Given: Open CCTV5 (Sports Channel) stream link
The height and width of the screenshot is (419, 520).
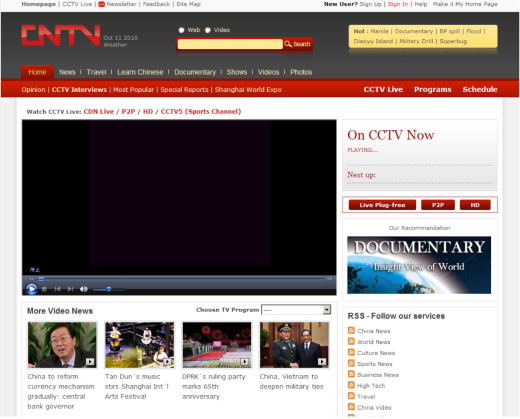Looking at the screenshot, I should (x=201, y=111).
